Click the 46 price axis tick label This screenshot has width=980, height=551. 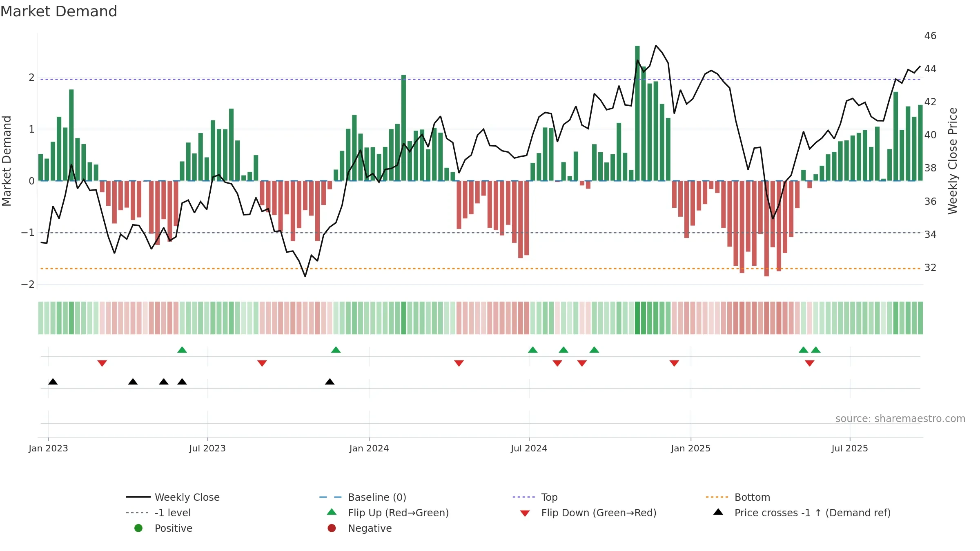click(930, 36)
